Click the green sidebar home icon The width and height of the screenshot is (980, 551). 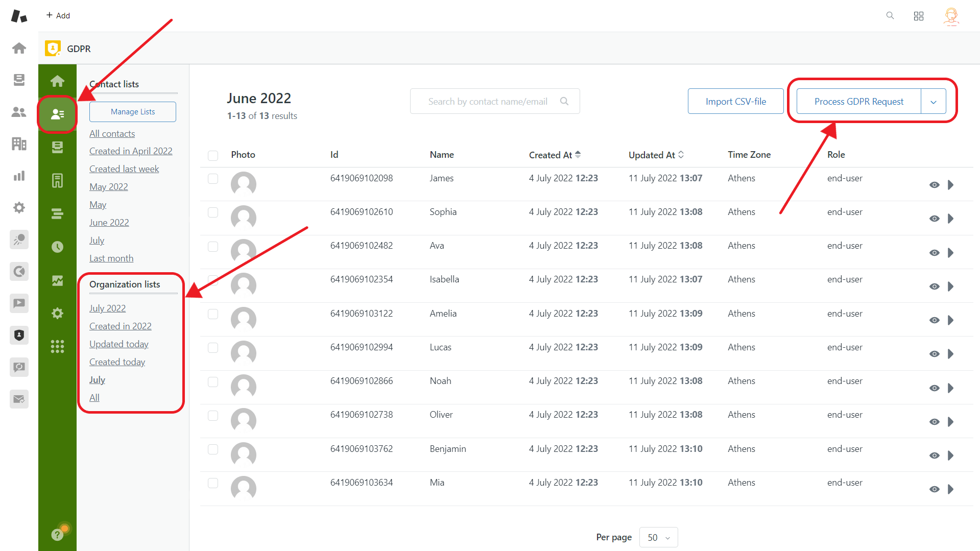pos(57,81)
